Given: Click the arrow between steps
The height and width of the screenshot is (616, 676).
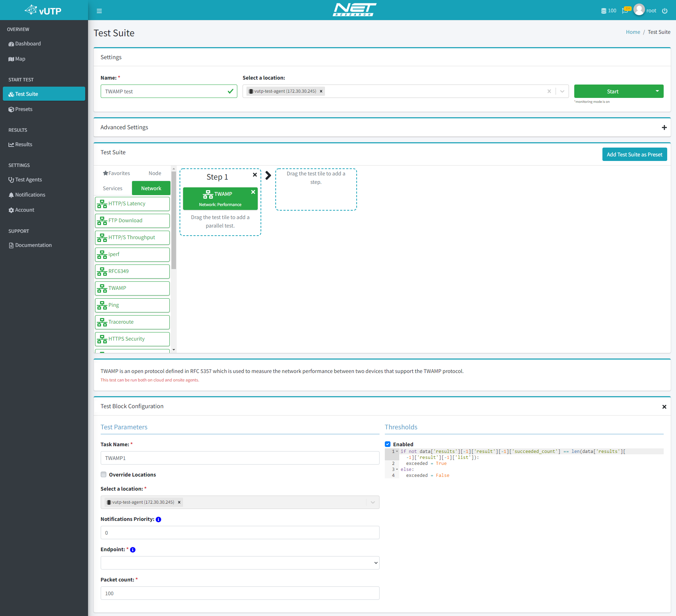Looking at the screenshot, I should click(268, 175).
